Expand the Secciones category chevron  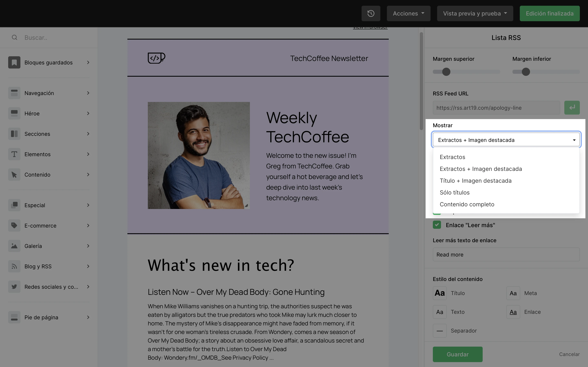88,134
